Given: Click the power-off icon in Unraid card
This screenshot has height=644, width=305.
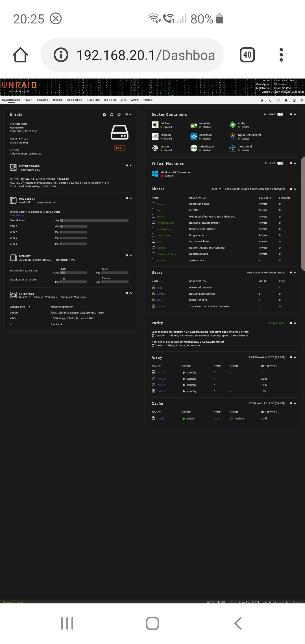Looking at the screenshot, I should click(119, 115).
